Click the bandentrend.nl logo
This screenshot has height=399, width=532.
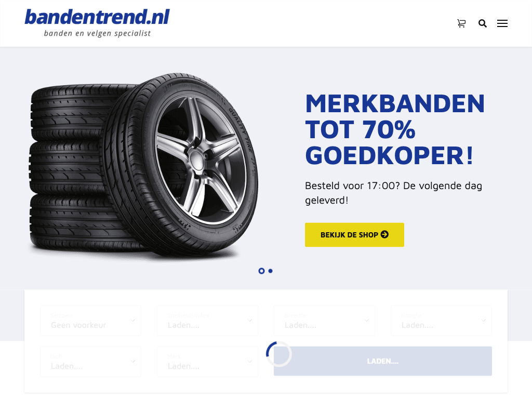97,22
